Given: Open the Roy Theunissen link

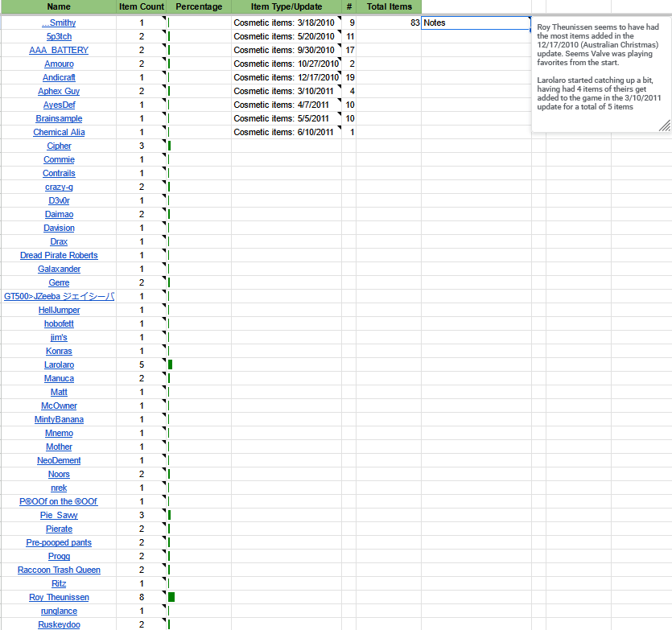Looking at the screenshot, I should (59, 598).
